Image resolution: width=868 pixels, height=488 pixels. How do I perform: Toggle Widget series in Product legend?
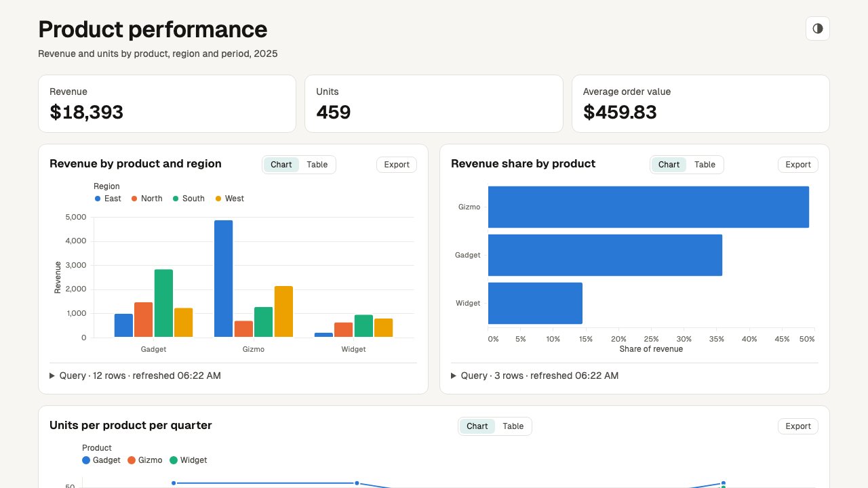coord(189,460)
